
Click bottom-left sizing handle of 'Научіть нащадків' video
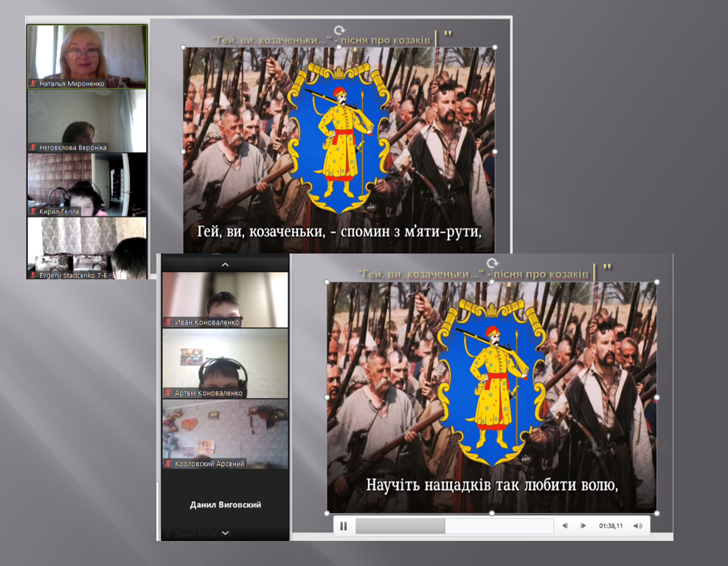(x=327, y=513)
